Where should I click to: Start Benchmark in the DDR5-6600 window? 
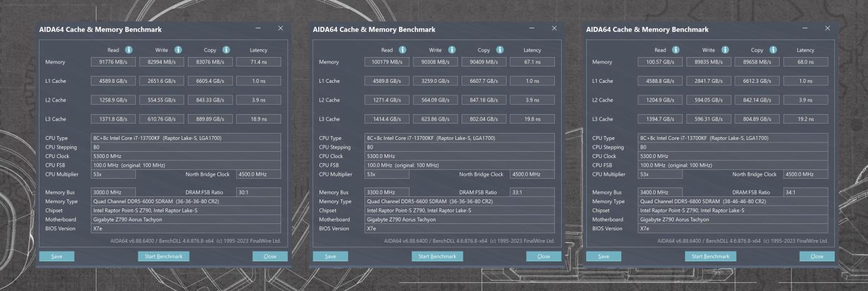point(437,256)
